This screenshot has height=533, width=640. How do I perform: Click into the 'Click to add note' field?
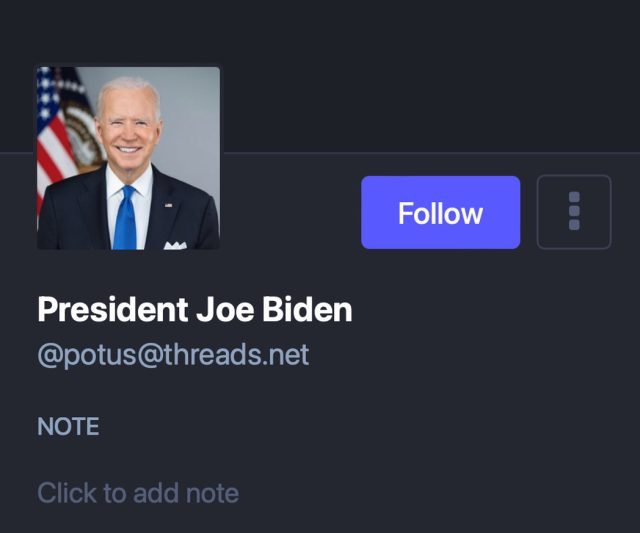click(138, 493)
